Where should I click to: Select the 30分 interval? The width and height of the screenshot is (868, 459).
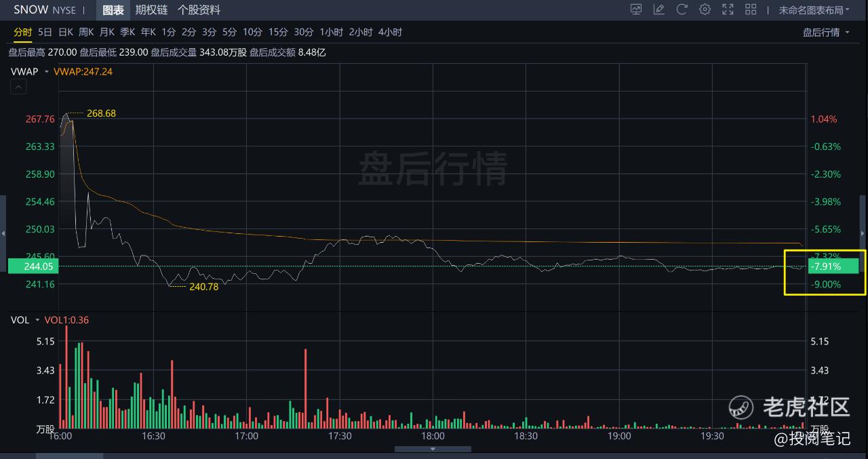pos(304,32)
